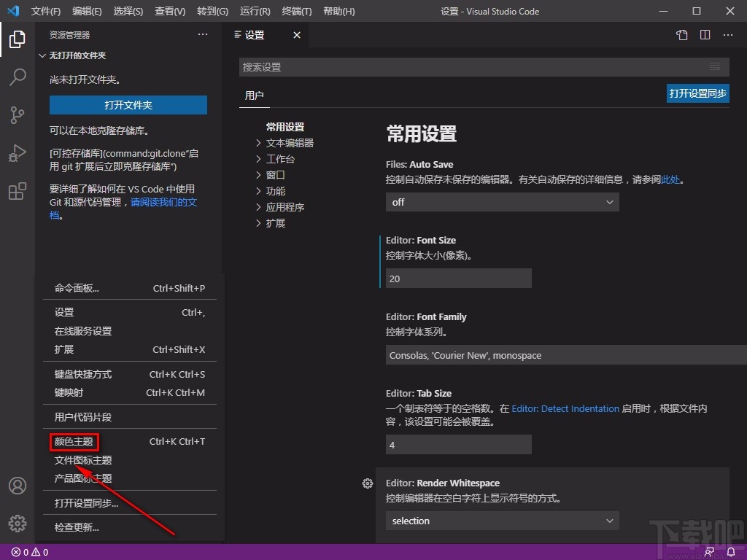Open the Files: Auto Save dropdown

click(x=502, y=203)
